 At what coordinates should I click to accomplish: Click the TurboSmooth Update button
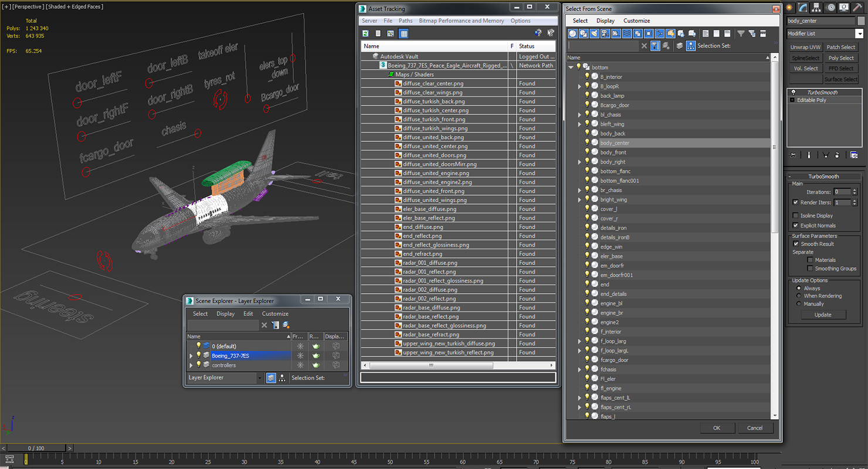(x=823, y=315)
